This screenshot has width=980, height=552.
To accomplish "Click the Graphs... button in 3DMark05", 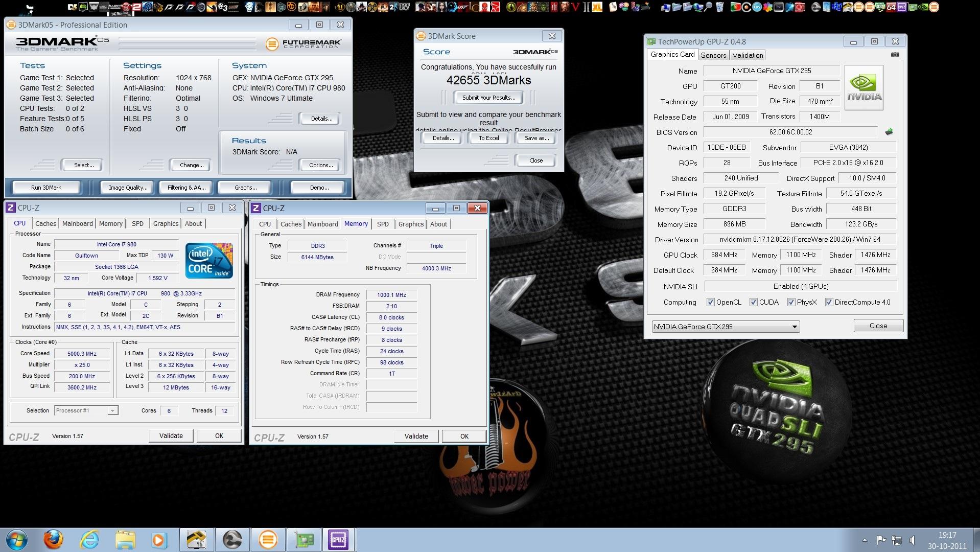I will pos(245,188).
